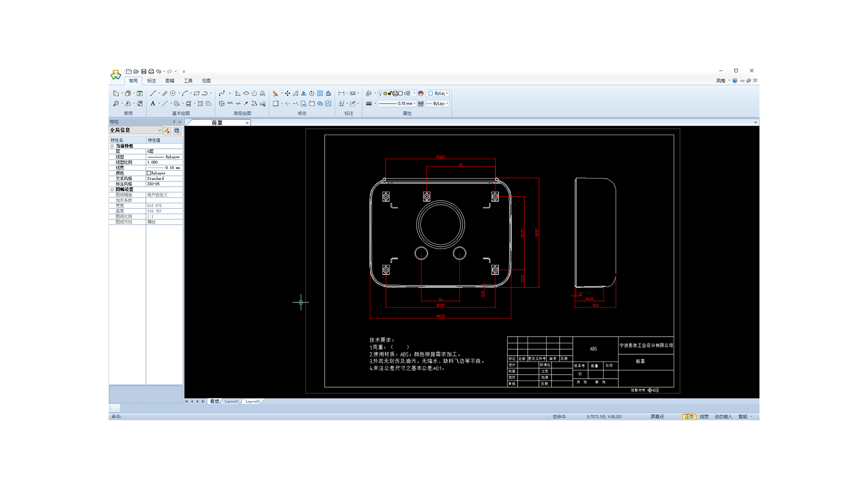868x488 pixels.
Task: Open the Help icon in top right
Action: pyautogui.click(x=735, y=81)
